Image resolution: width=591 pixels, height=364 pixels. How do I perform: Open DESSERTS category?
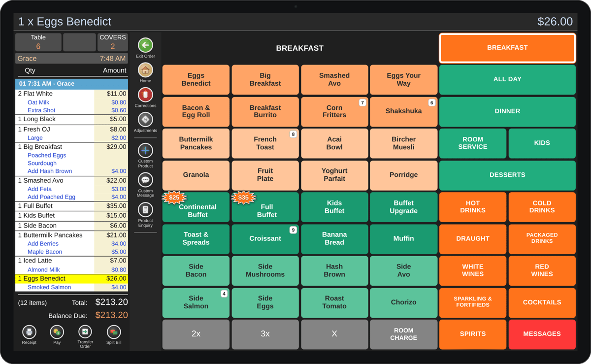507,175
